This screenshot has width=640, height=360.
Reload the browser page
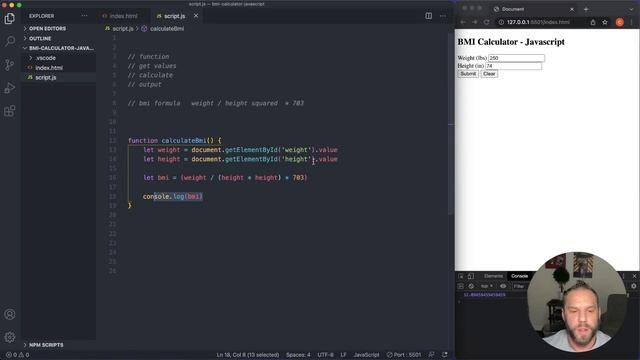click(x=486, y=22)
